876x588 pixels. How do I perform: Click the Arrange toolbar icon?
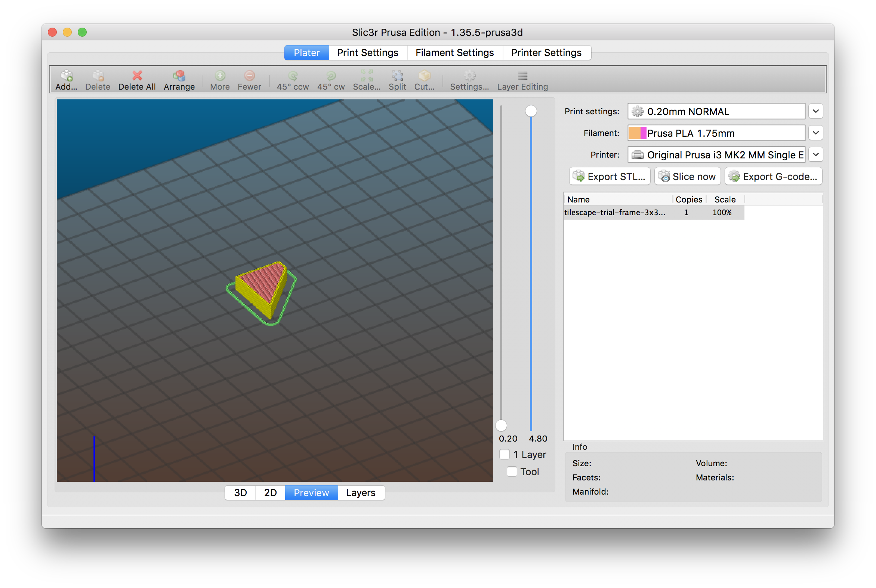pyautogui.click(x=179, y=76)
